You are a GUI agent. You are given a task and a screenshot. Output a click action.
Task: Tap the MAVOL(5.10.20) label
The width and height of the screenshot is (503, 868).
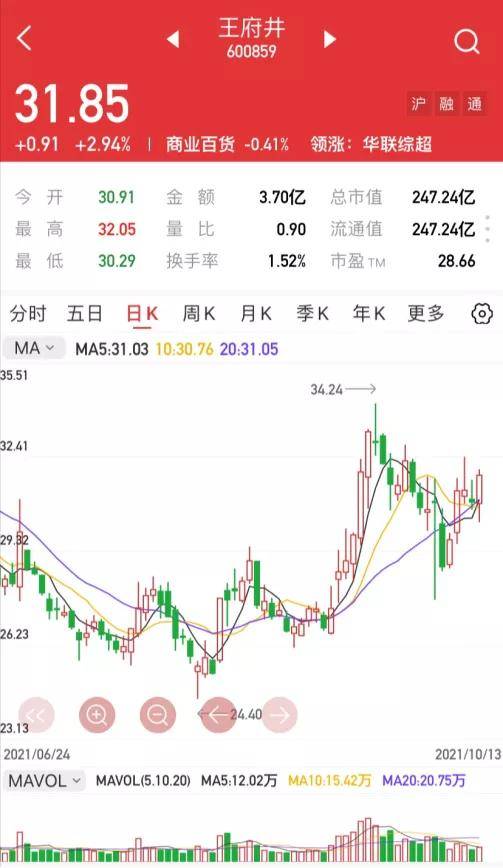tap(143, 781)
